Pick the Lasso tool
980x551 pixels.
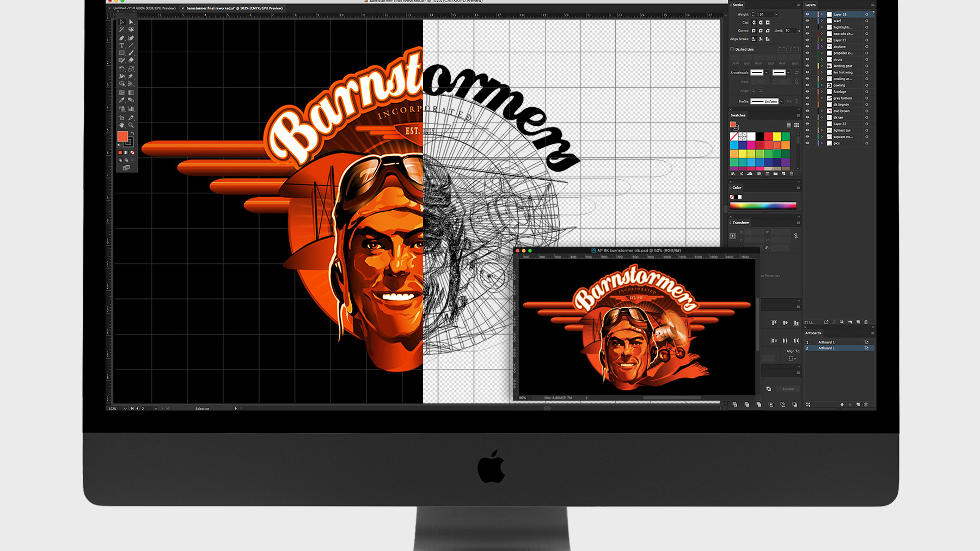(131, 29)
